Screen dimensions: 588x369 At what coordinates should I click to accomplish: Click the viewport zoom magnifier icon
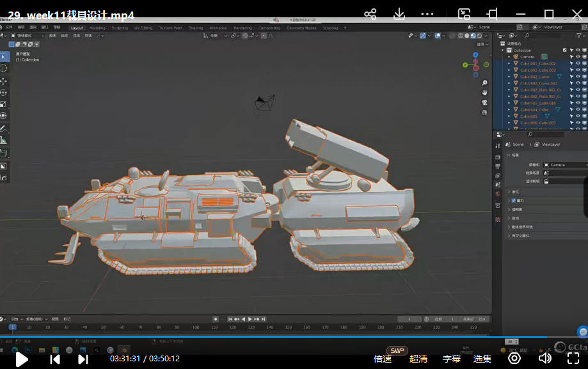click(x=484, y=82)
